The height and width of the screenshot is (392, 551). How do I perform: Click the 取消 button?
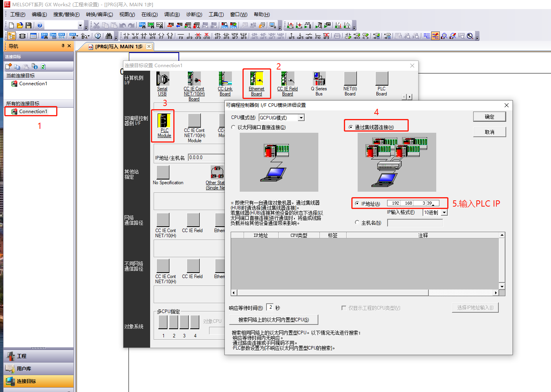click(489, 132)
